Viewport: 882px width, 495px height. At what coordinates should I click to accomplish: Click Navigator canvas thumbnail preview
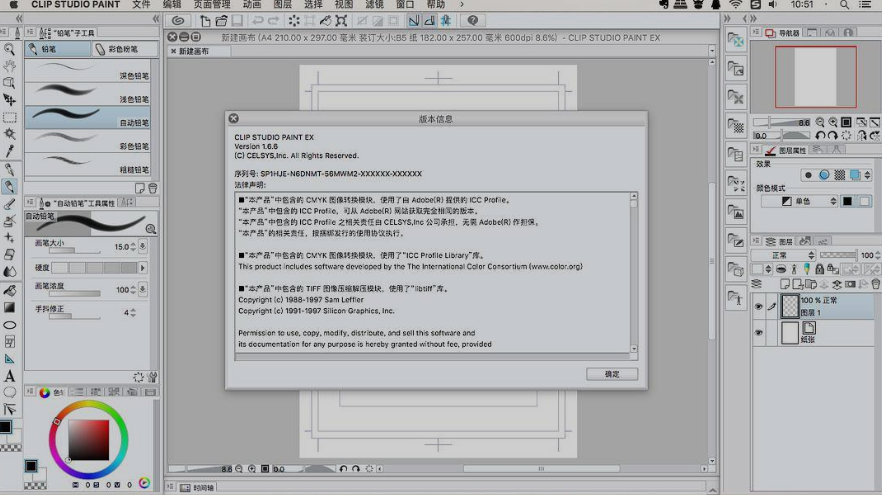tap(816, 76)
